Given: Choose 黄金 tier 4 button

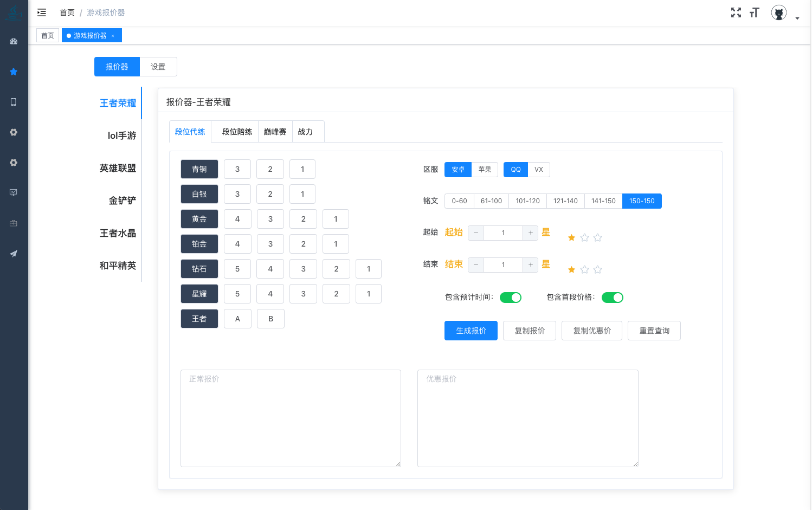Looking at the screenshot, I should click(237, 219).
